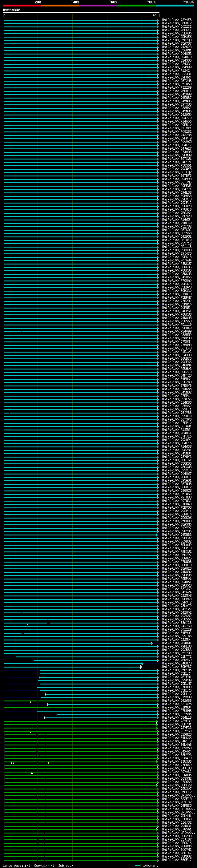Select label UniRef100_P04771
This screenshot has width=197, height=868.
pyautogui.click(x=177, y=189)
